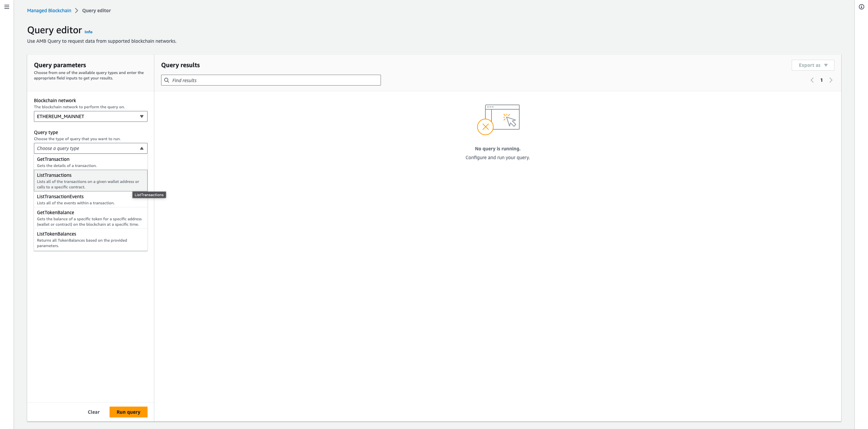Collapse the Query type dropdown arrow
This screenshot has height=429, width=868.
tap(142, 148)
